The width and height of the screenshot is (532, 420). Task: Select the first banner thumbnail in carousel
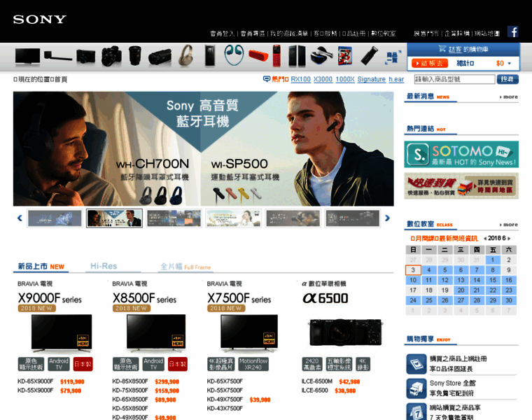[55, 218]
